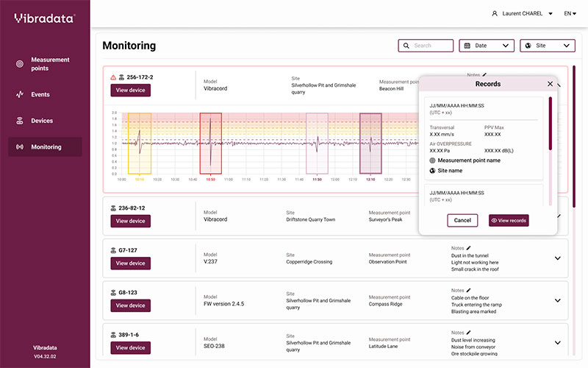Click the Monitoring signal icon in sidebar
Image resolution: width=588 pixels, height=368 pixels.
[x=20, y=147]
